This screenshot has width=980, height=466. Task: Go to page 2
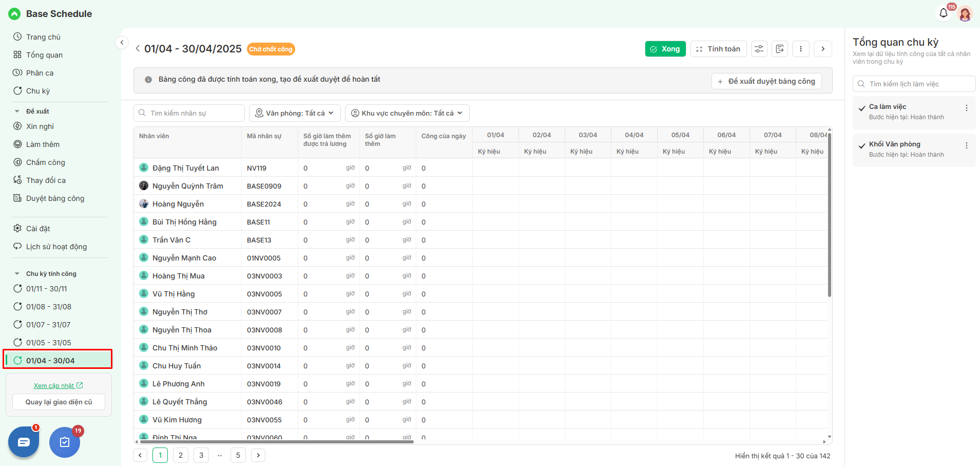coord(181,455)
